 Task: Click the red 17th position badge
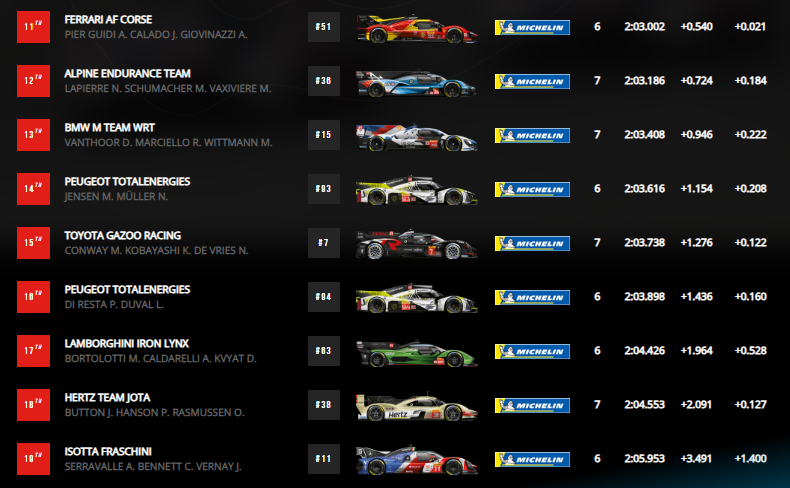click(x=33, y=351)
